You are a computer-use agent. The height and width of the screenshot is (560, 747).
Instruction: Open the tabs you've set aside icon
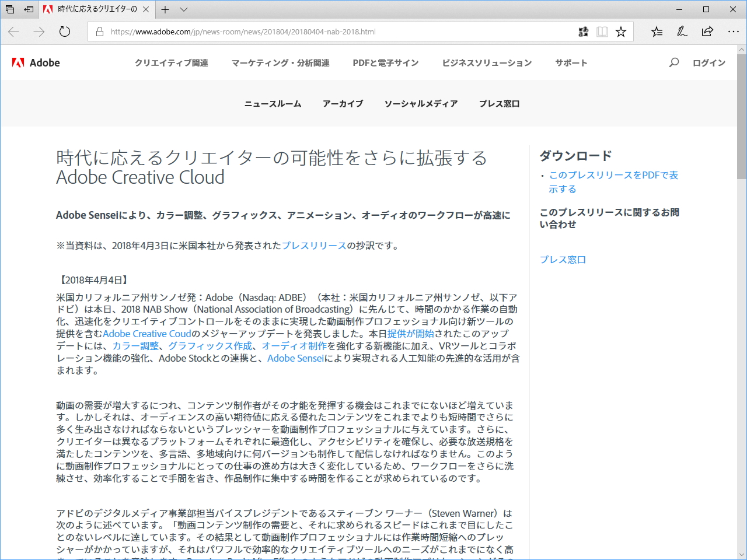coord(10,9)
